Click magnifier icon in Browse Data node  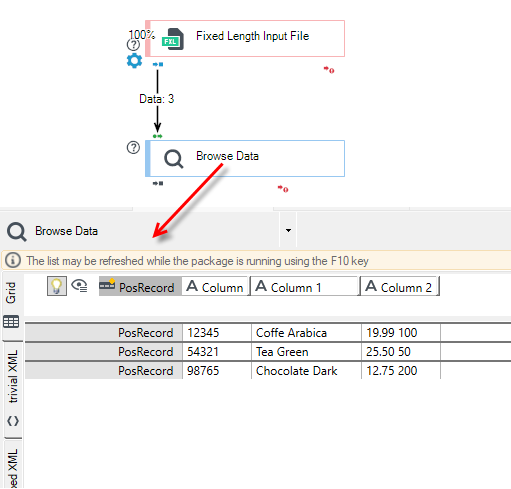[174, 159]
